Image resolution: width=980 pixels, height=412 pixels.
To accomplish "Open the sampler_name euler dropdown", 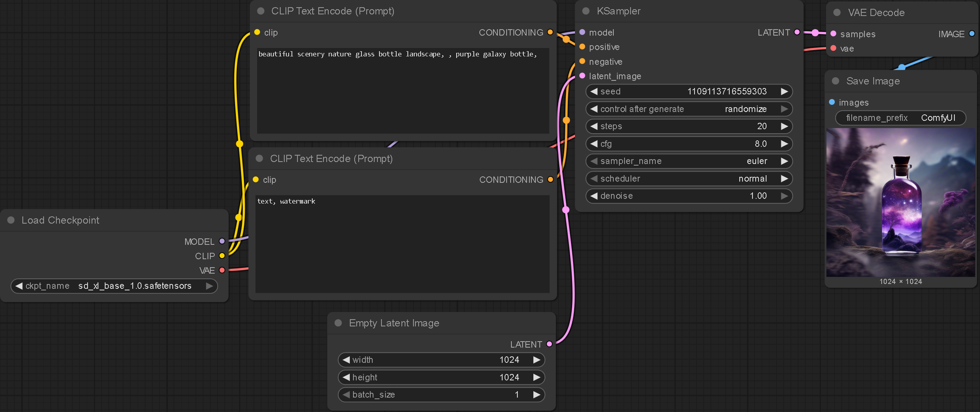I will (x=689, y=161).
